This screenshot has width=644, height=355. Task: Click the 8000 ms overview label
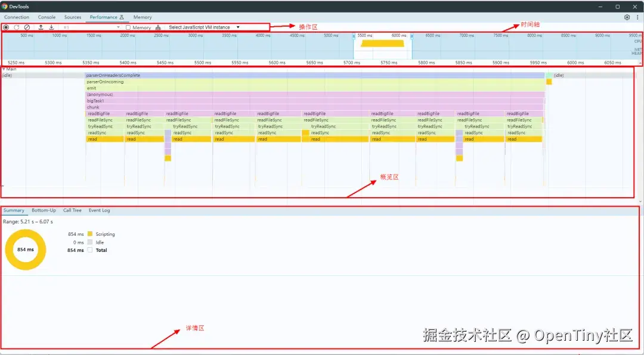click(x=534, y=36)
